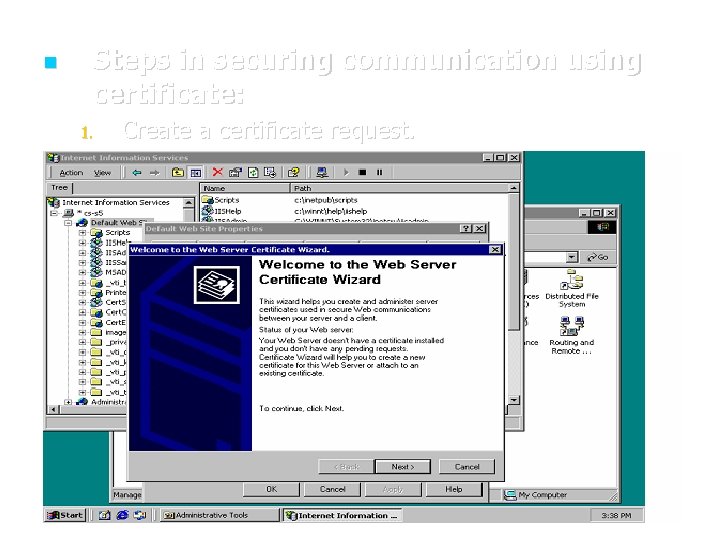Click Internet Explorer quick launch icon
The image size is (720, 540).
click(122, 515)
